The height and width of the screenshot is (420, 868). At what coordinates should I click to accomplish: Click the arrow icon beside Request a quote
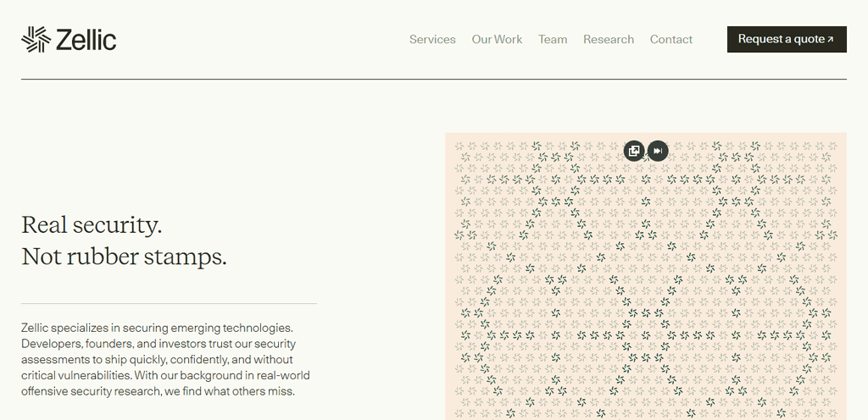coord(830,40)
